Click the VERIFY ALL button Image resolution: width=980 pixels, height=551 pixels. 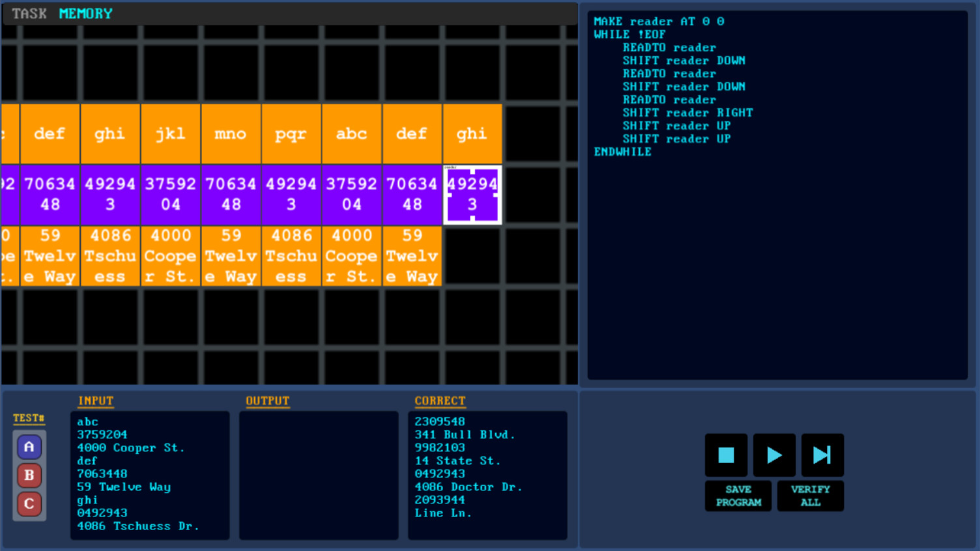click(x=811, y=496)
